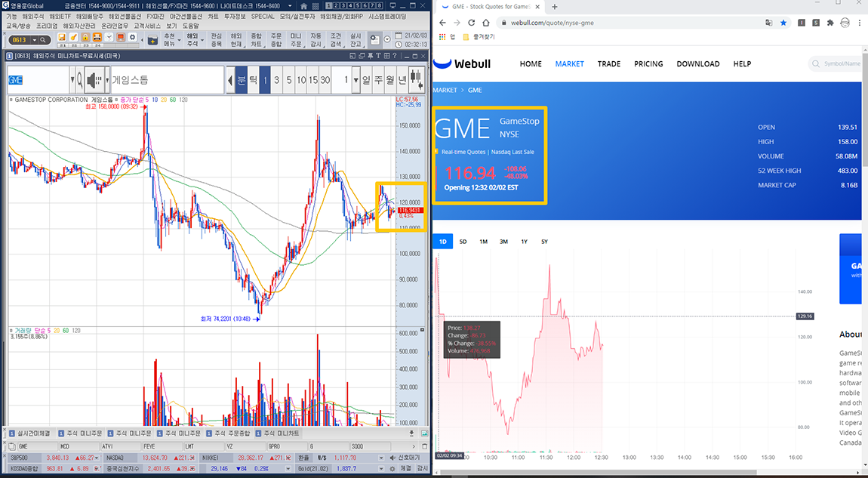Click the Webull Symbol/Name search field
The height and width of the screenshot is (478, 868).
836,63
